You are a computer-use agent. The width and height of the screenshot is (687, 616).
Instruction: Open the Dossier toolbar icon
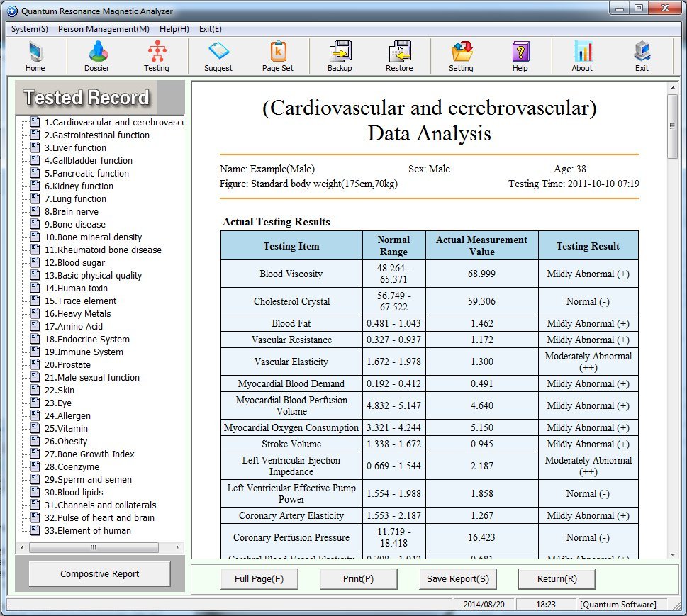(x=98, y=57)
